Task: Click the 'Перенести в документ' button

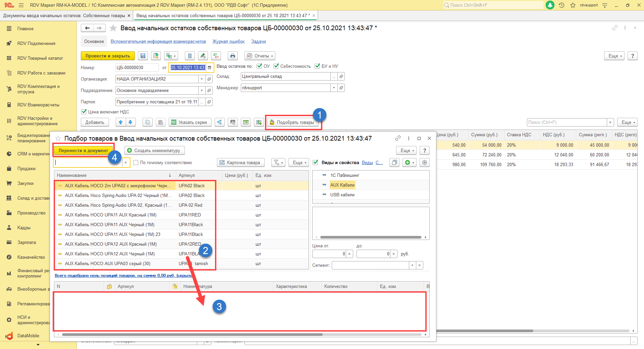Action: click(83, 150)
